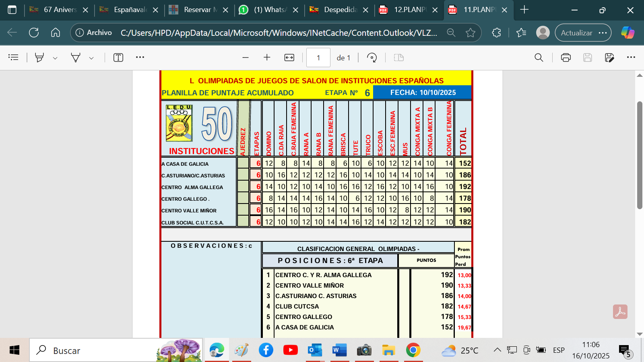Viewport: 644px width, 362px height.
Task: Show hidden system tray icons chevron
Action: coord(497,350)
